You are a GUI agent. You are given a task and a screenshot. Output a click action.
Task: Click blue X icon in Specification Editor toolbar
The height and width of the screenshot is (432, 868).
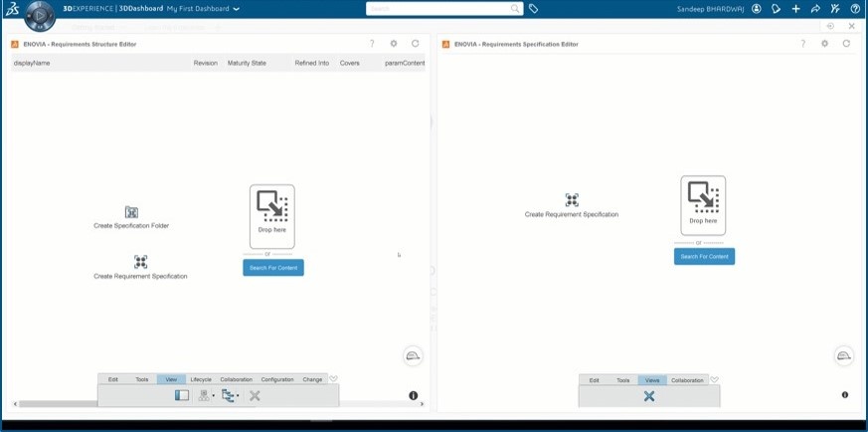pos(649,396)
